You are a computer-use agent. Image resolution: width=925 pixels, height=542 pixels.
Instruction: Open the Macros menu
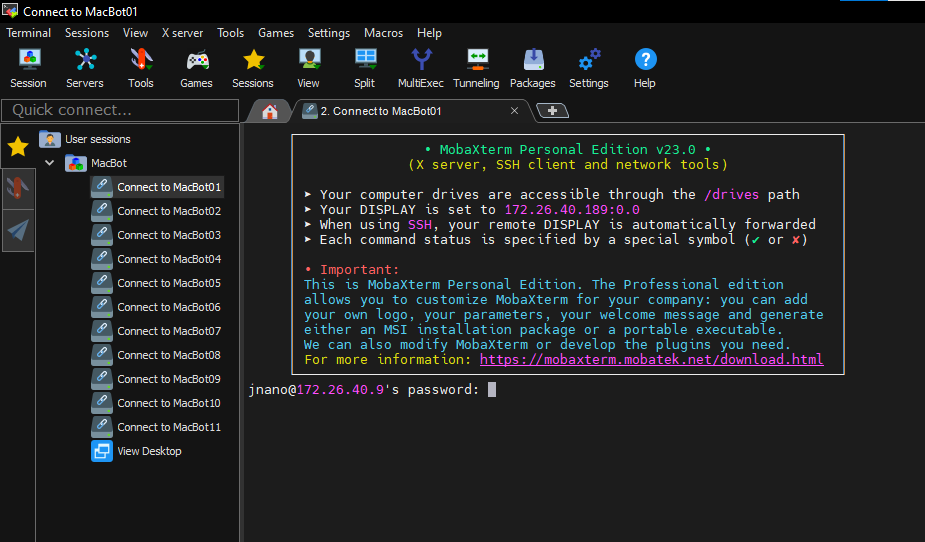pyautogui.click(x=383, y=33)
